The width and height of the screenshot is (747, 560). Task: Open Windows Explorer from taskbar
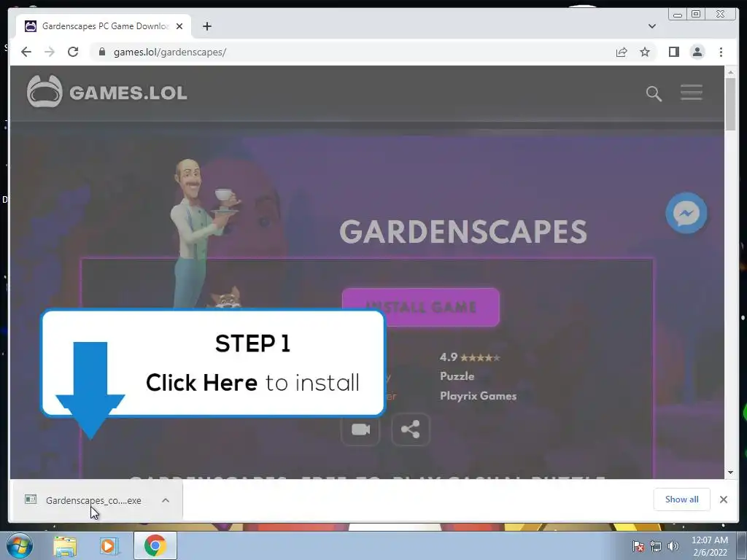click(x=65, y=545)
